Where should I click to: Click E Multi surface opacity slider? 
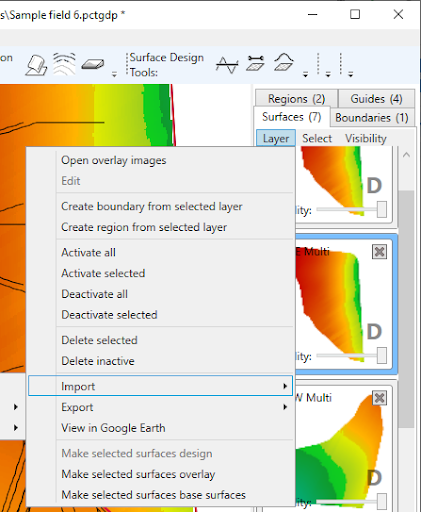[x=351, y=356]
